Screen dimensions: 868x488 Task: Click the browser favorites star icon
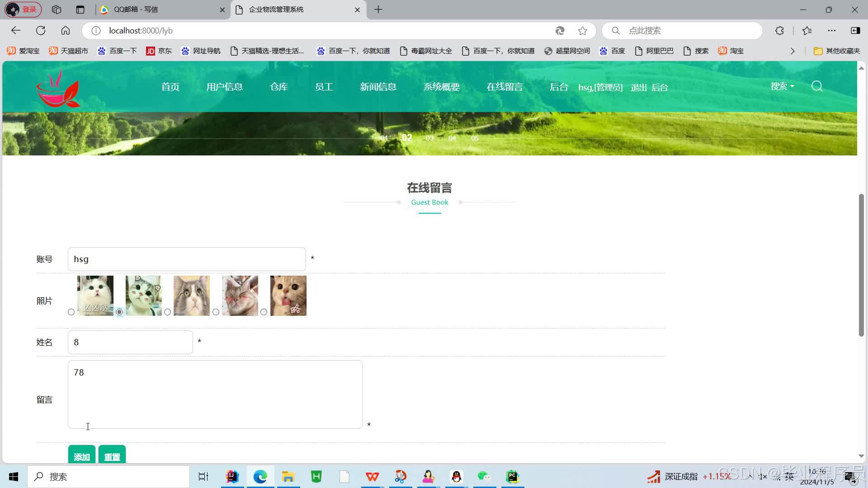pos(582,30)
